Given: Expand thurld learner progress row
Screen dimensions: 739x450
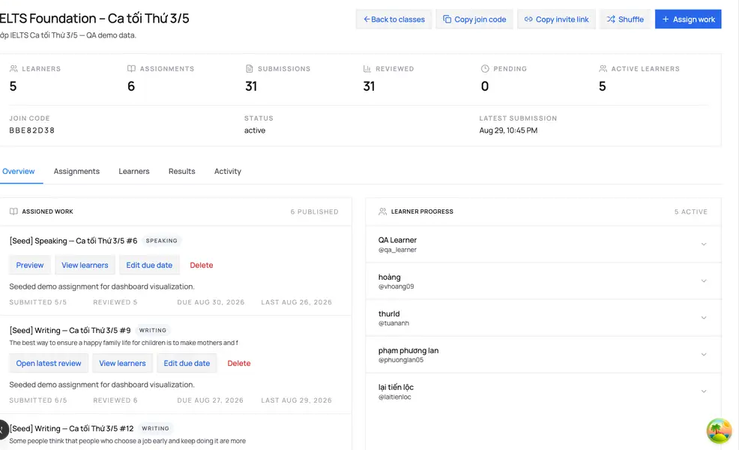Looking at the screenshot, I should pyautogui.click(x=543, y=318).
